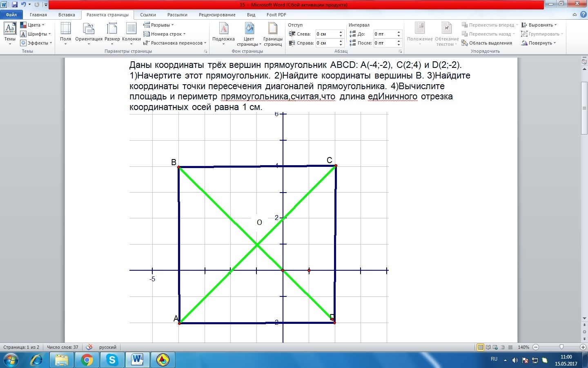588x368 pixels.
Task: Open the Разрывы breaks dropdown
Action: [159, 25]
